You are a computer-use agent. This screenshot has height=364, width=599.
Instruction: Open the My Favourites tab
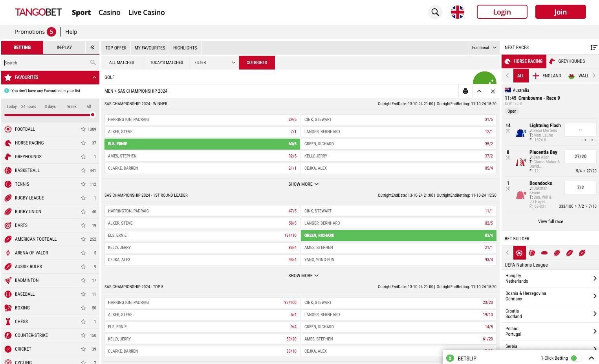pos(150,48)
